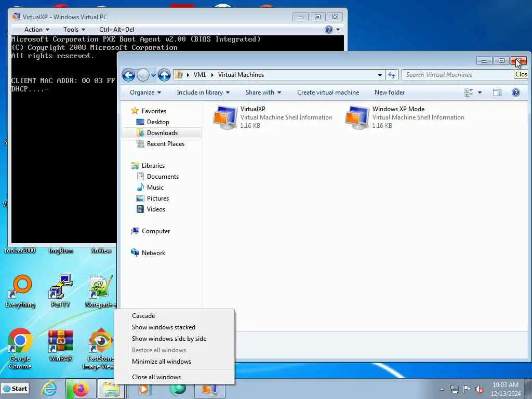Minimize the VirtualXP Virtual PC window
The width and height of the screenshot is (532, 399).
[300, 17]
